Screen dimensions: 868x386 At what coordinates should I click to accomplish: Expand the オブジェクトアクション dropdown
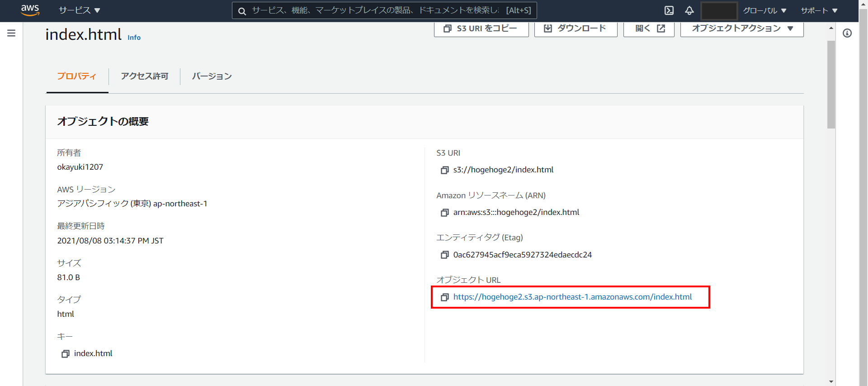(x=742, y=29)
